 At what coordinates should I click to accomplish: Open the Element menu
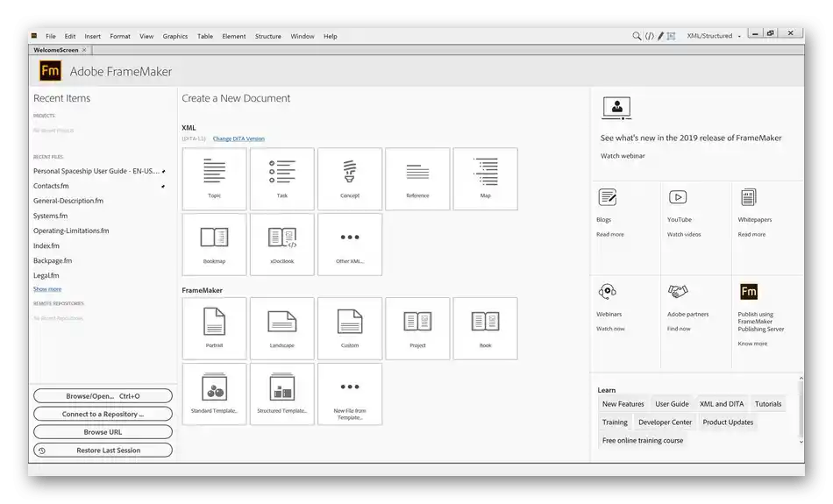[234, 36]
